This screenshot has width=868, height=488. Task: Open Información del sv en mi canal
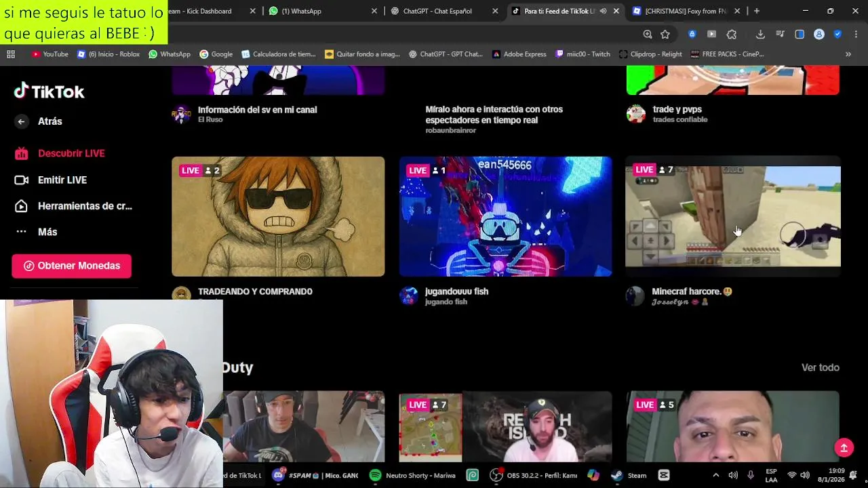257,109
